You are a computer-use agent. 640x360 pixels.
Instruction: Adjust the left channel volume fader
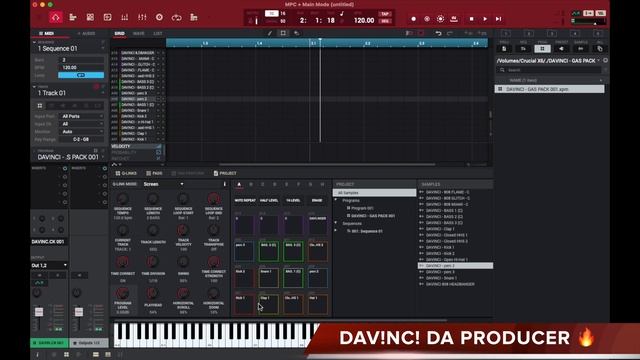tap(39, 312)
